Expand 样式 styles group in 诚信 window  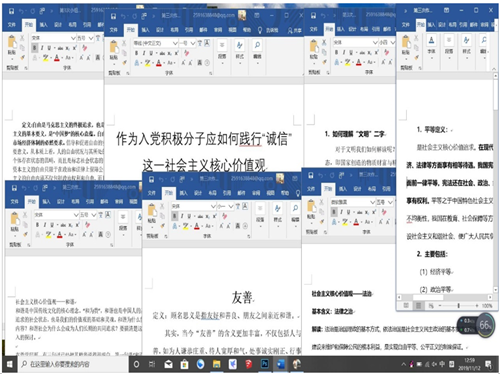click(240, 51)
